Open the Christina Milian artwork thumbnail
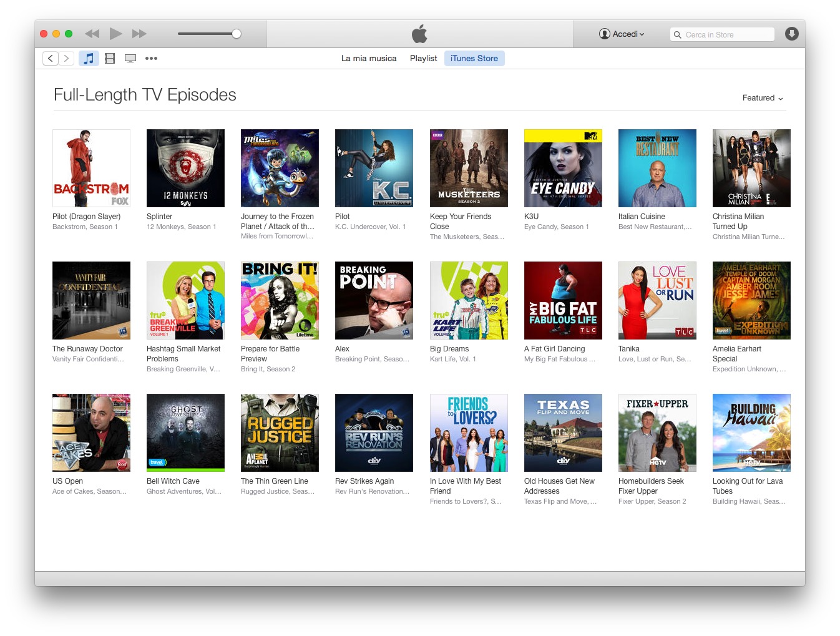Viewport: 840px width, 636px height. 751,168
